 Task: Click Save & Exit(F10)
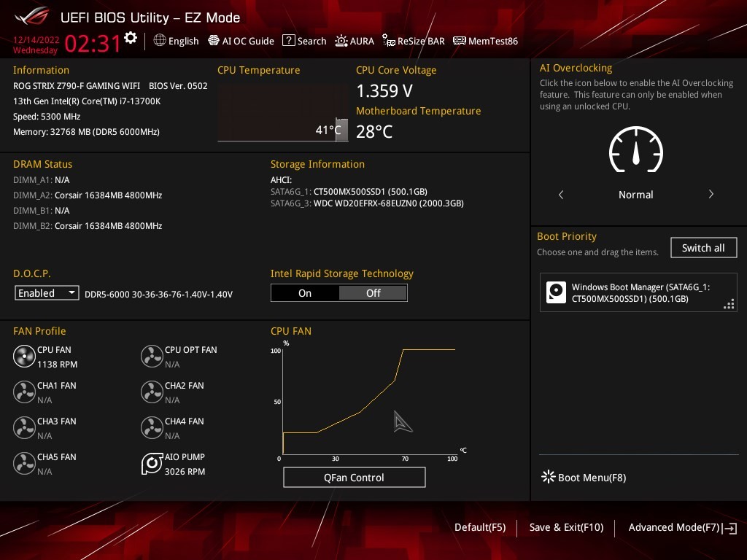[566, 527]
